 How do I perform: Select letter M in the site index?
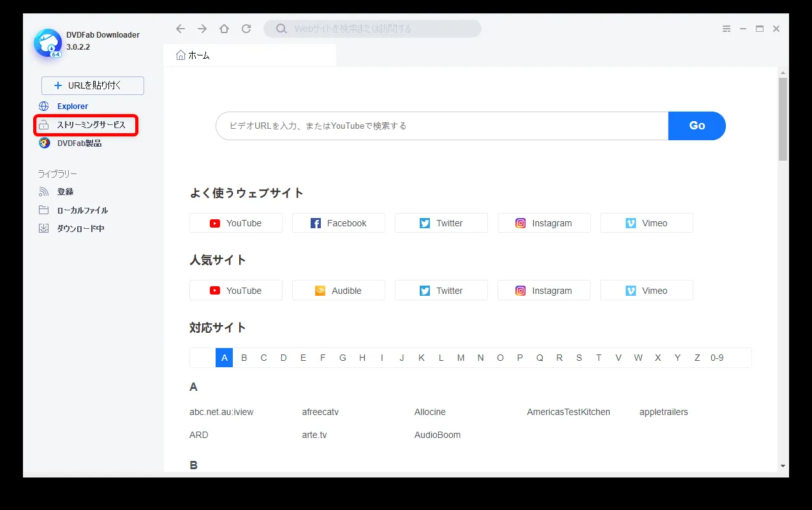click(x=461, y=358)
